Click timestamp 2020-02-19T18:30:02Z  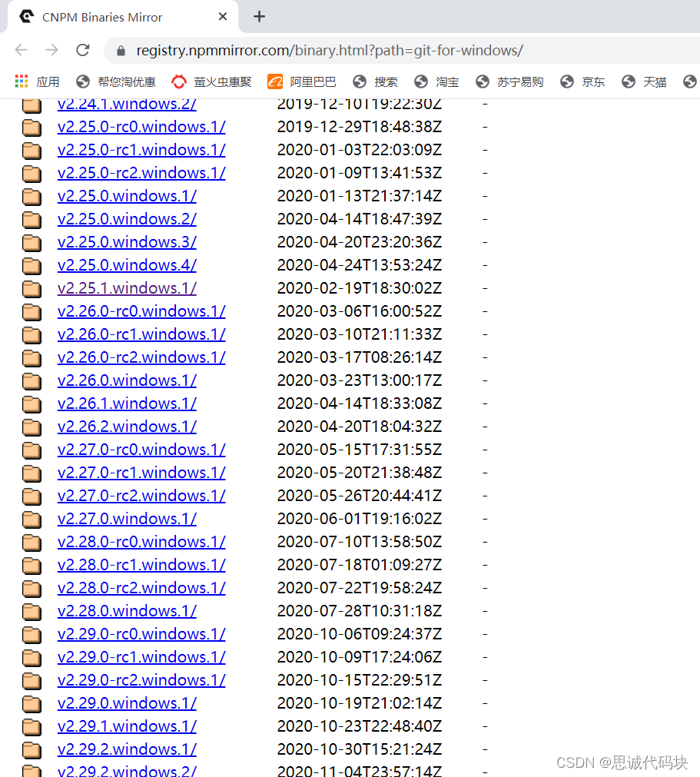[359, 288]
